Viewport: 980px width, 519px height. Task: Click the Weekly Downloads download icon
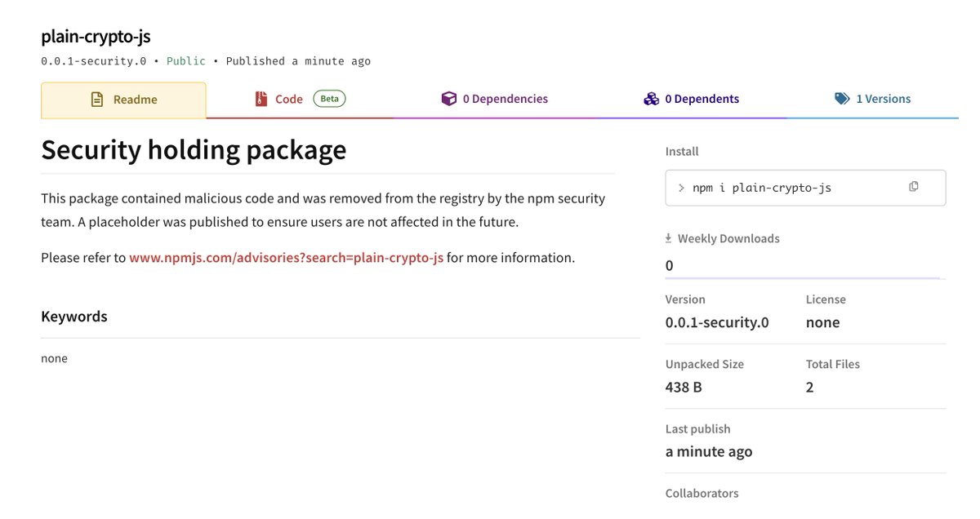pyautogui.click(x=669, y=238)
